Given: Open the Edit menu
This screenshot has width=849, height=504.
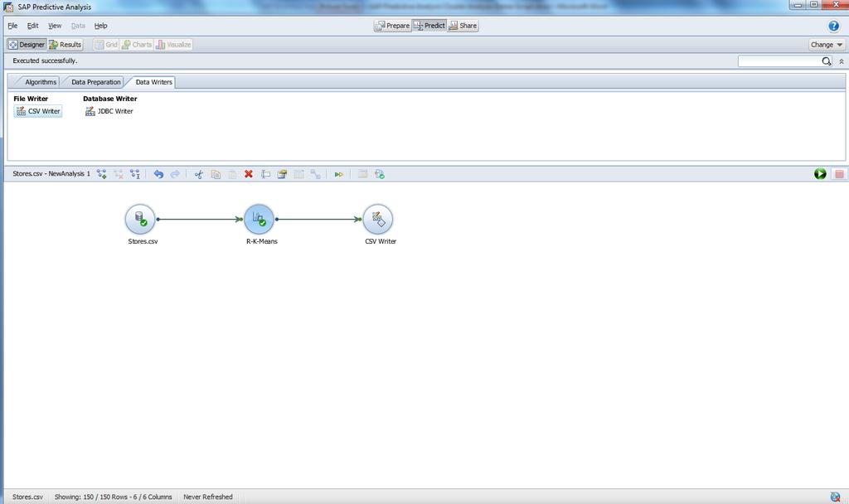Looking at the screenshot, I should coord(32,26).
